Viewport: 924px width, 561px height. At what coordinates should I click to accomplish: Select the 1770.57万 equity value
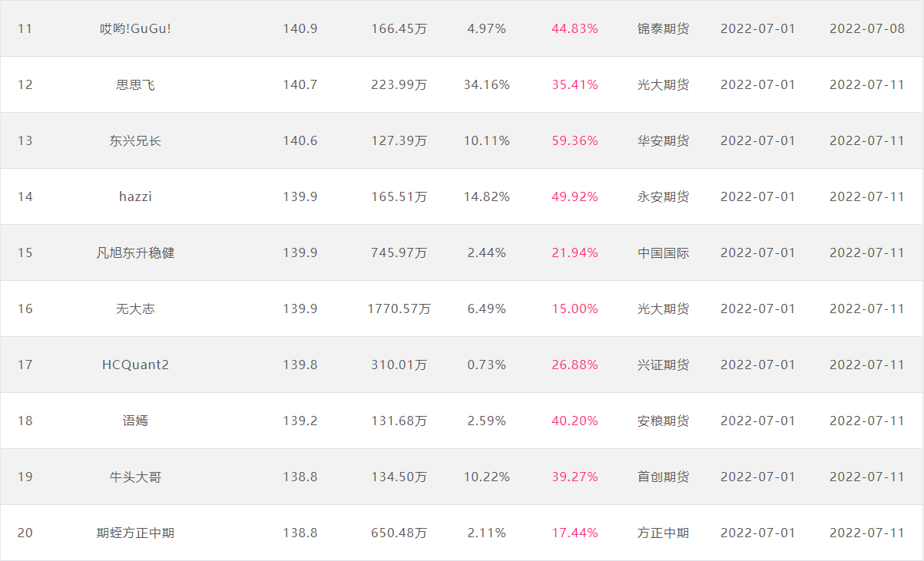tap(399, 309)
